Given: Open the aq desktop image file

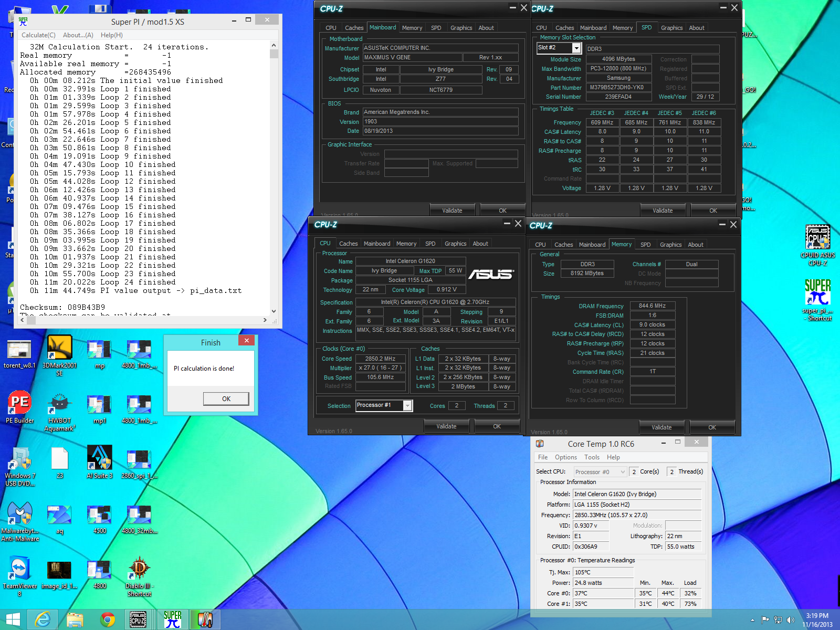Looking at the screenshot, I should (59, 519).
